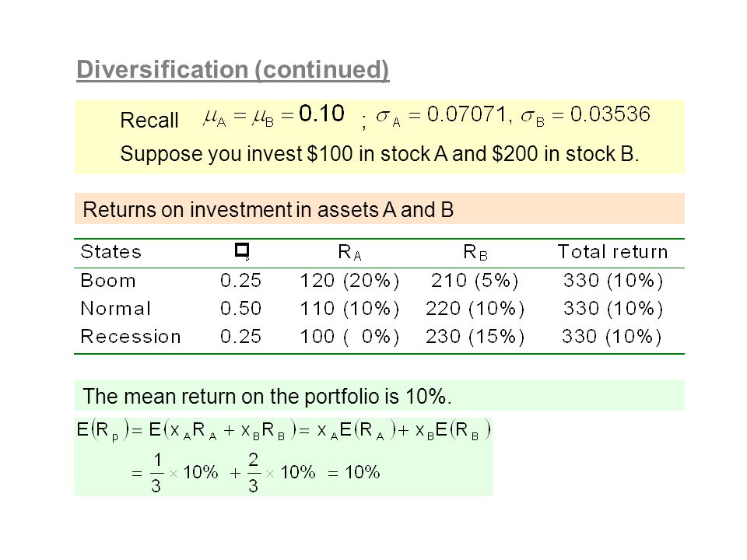
Task: Click the R_A column header
Action: 349,252
